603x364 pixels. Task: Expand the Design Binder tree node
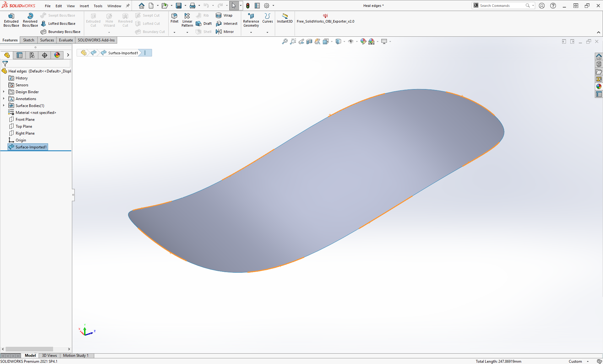(4, 92)
